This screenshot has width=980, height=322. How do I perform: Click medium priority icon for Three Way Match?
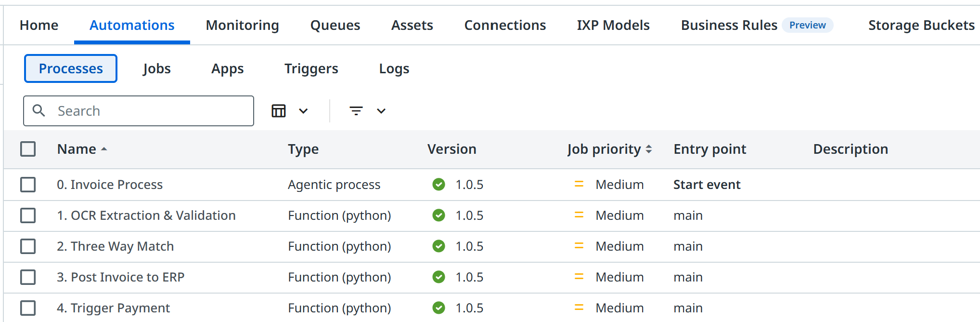[579, 246]
